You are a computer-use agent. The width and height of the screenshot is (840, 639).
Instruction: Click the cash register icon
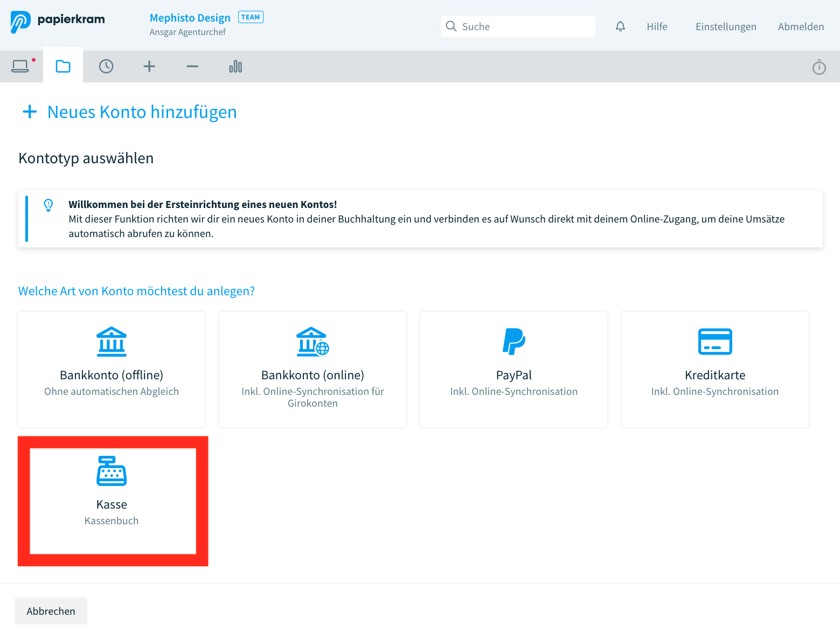click(112, 471)
